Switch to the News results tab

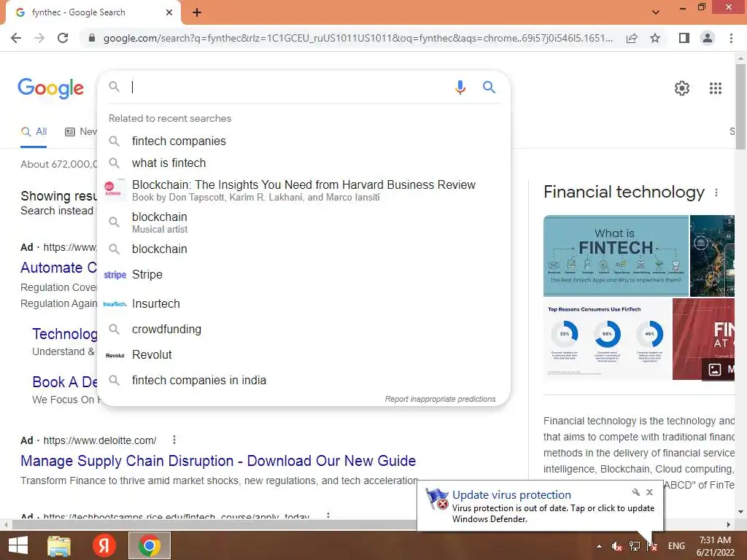(80, 132)
